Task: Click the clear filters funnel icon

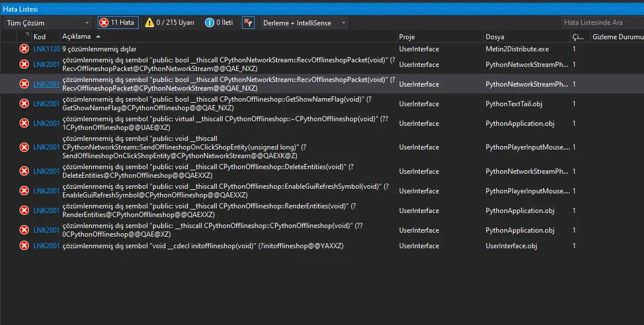Action: coord(248,23)
